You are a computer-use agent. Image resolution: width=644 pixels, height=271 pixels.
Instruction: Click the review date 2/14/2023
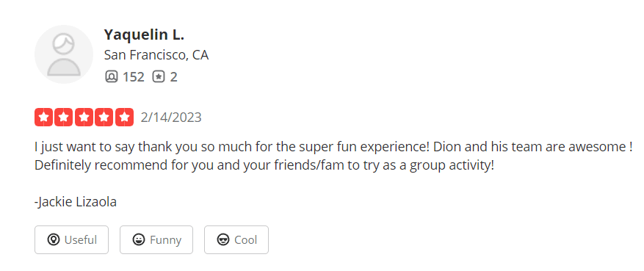pos(171,118)
